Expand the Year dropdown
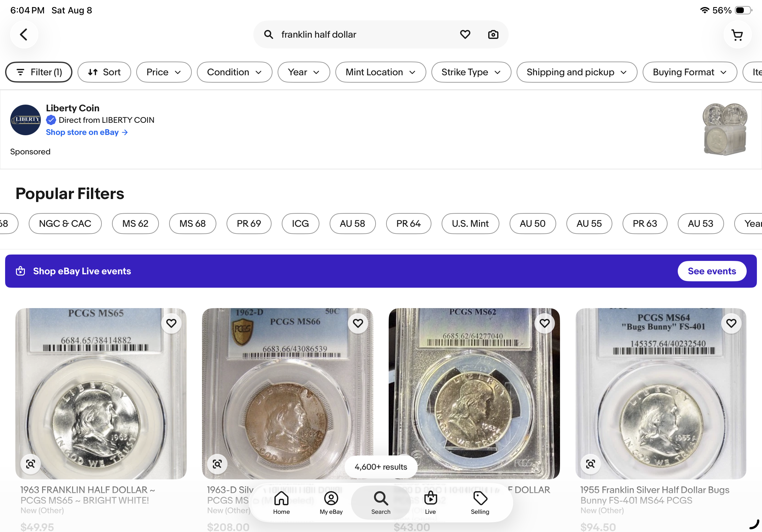Image resolution: width=762 pixels, height=532 pixels. pos(304,72)
